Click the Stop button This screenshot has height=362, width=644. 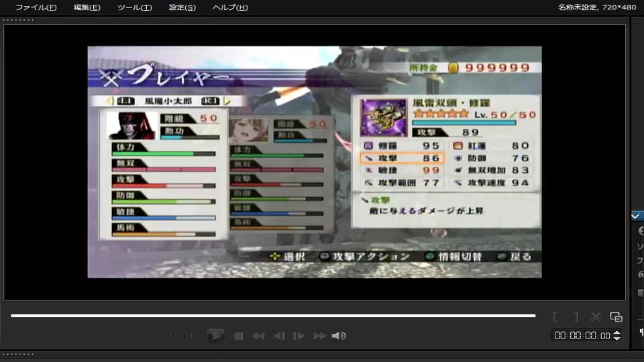coord(238,336)
